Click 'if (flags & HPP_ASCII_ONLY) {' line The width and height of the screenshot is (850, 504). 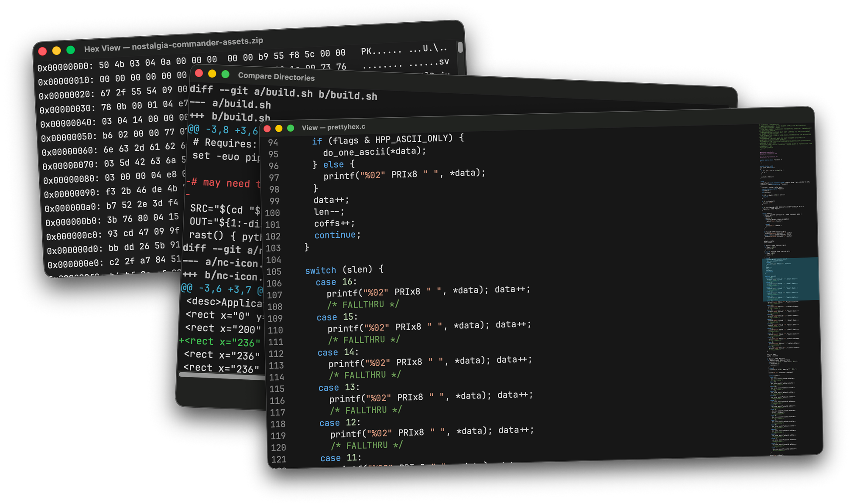388,140
